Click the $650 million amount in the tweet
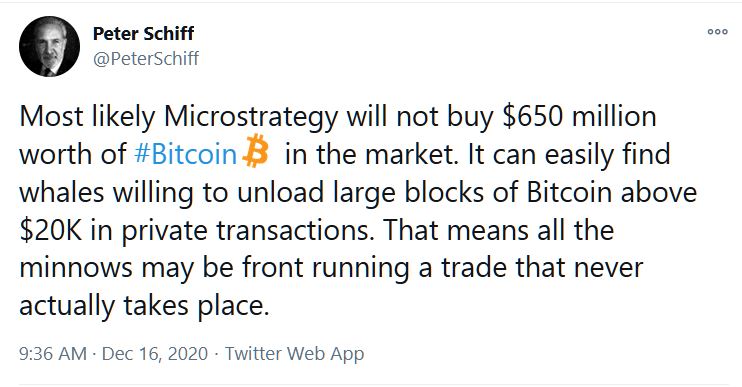This screenshot has height=387, width=742. point(580,116)
